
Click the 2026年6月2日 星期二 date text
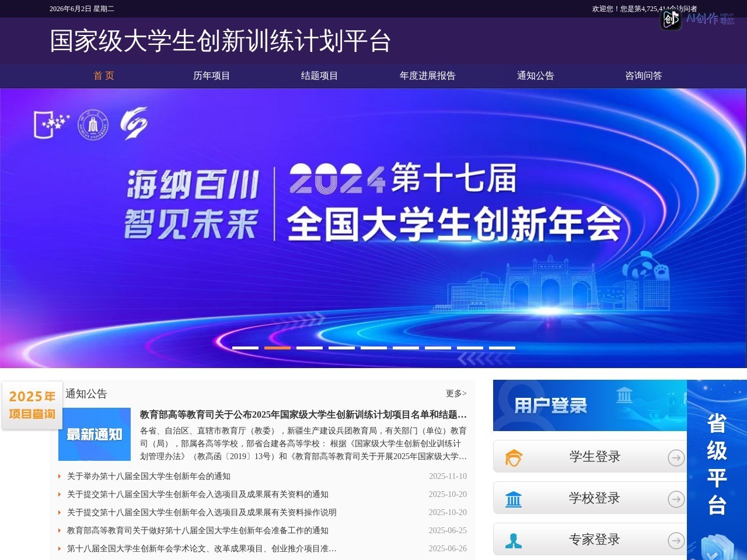(x=82, y=9)
